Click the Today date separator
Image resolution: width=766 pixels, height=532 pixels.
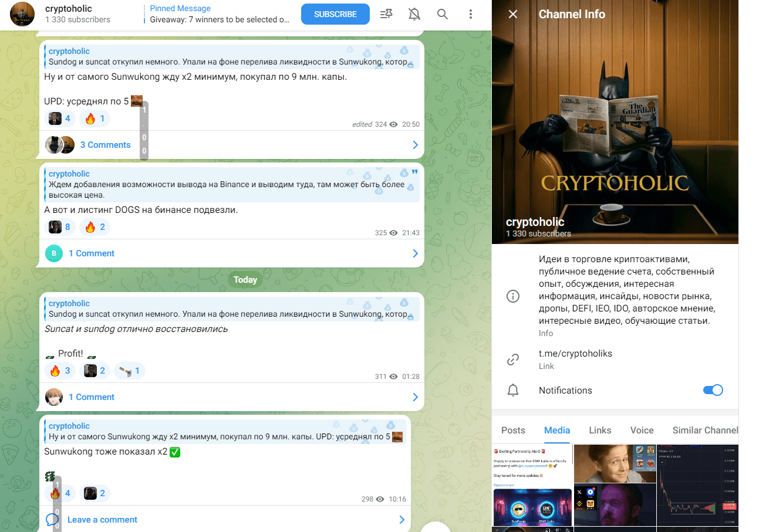pos(245,280)
